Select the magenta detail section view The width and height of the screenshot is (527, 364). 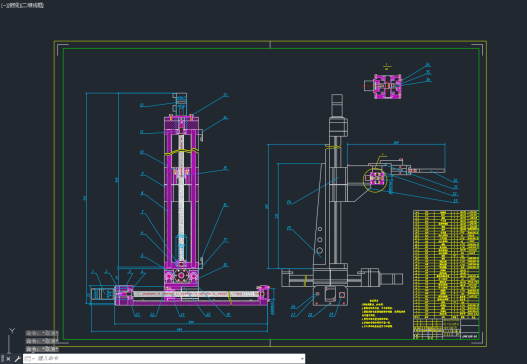[x=388, y=86]
